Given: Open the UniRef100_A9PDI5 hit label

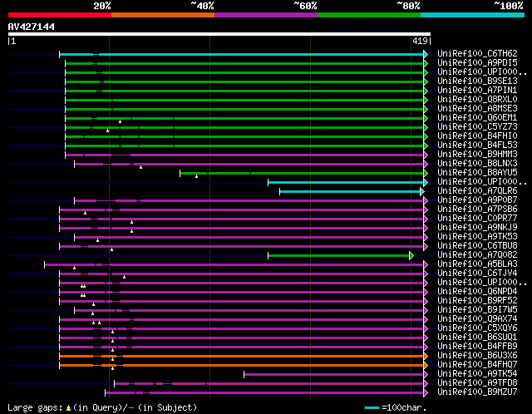Looking at the screenshot, I should coord(477,62).
